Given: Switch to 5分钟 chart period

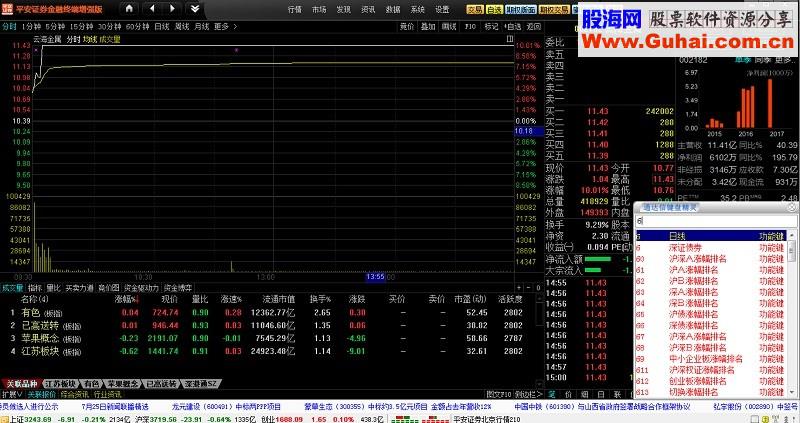Looking at the screenshot, I should click(55, 26).
